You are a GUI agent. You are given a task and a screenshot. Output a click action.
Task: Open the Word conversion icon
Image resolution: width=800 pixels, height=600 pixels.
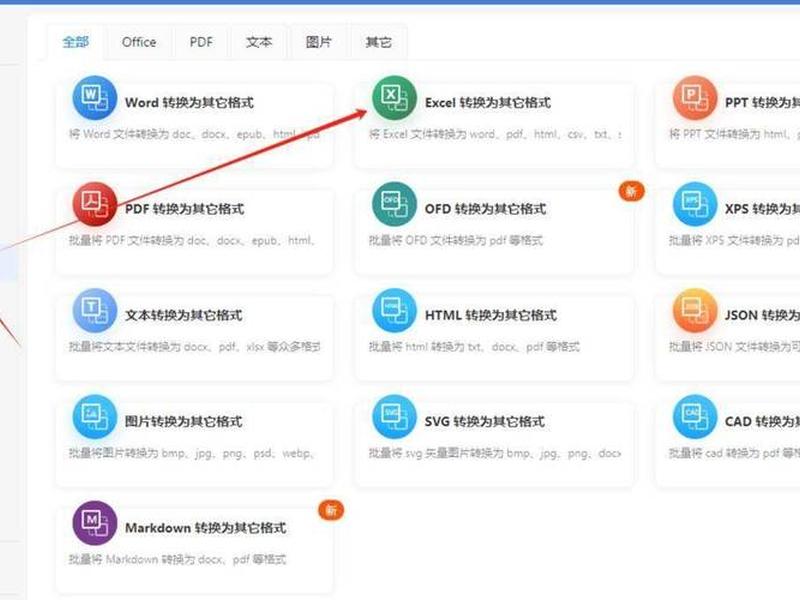pyautogui.click(x=95, y=98)
